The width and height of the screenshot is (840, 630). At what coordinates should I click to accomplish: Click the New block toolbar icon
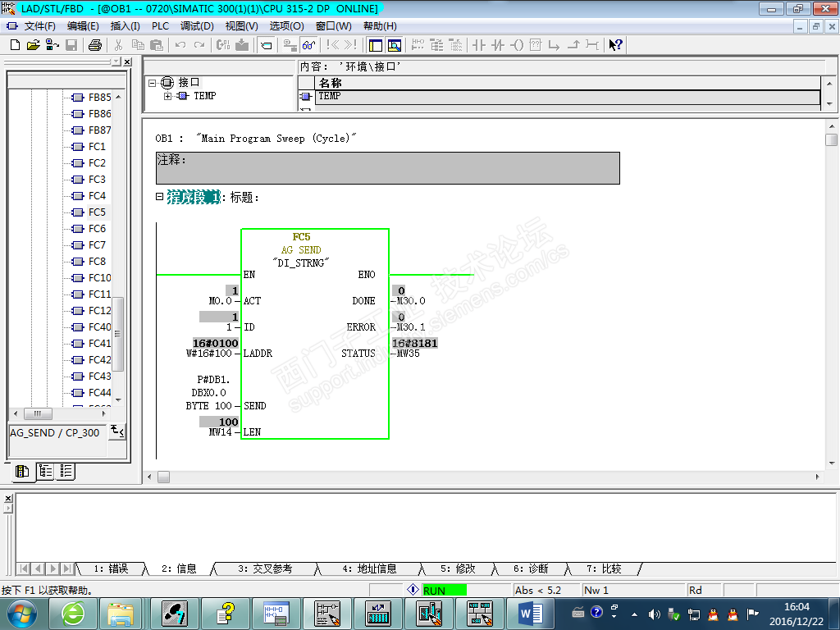[x=15, y=45]
